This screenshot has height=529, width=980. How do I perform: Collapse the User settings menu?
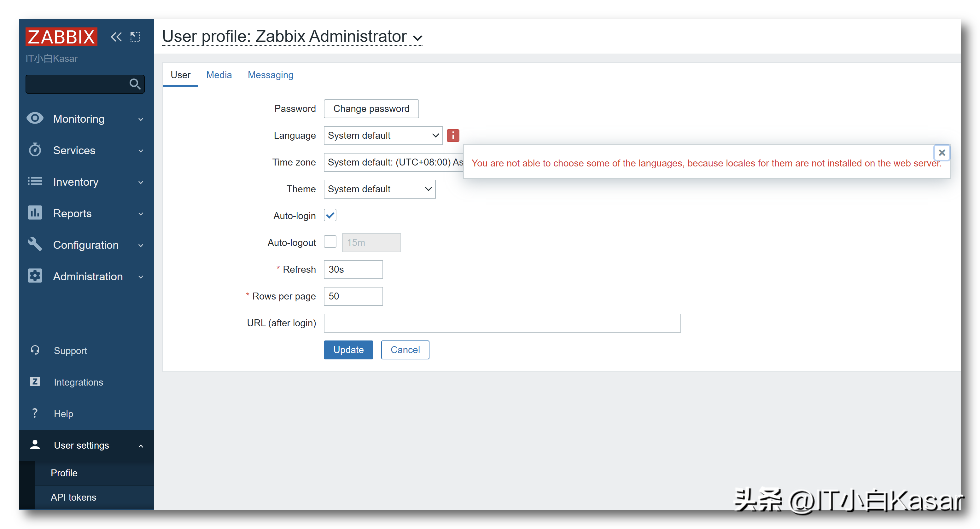tap(141, 446)
